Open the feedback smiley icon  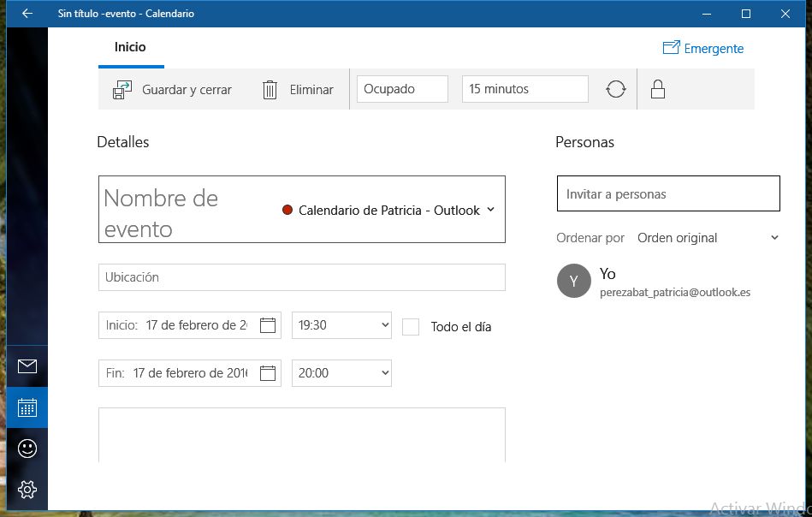pos(27,449)
